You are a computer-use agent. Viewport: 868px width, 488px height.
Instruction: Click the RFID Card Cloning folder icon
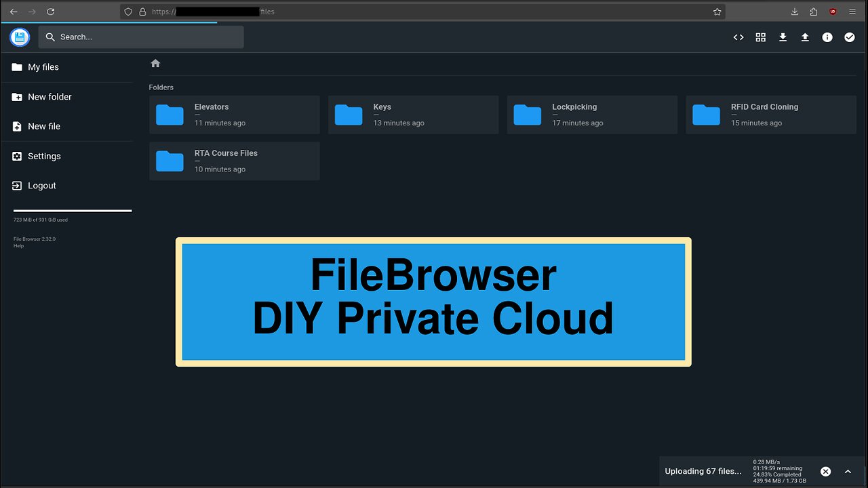tap(707, 115)
